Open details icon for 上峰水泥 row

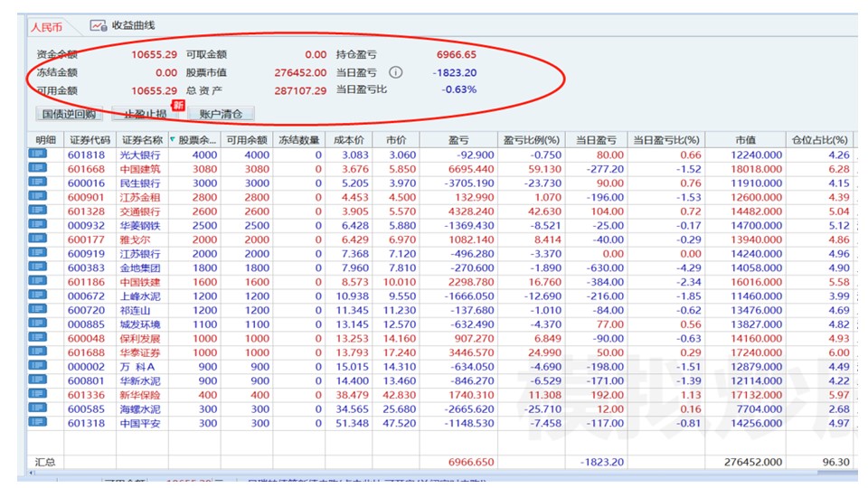click(x=38, y=295)
